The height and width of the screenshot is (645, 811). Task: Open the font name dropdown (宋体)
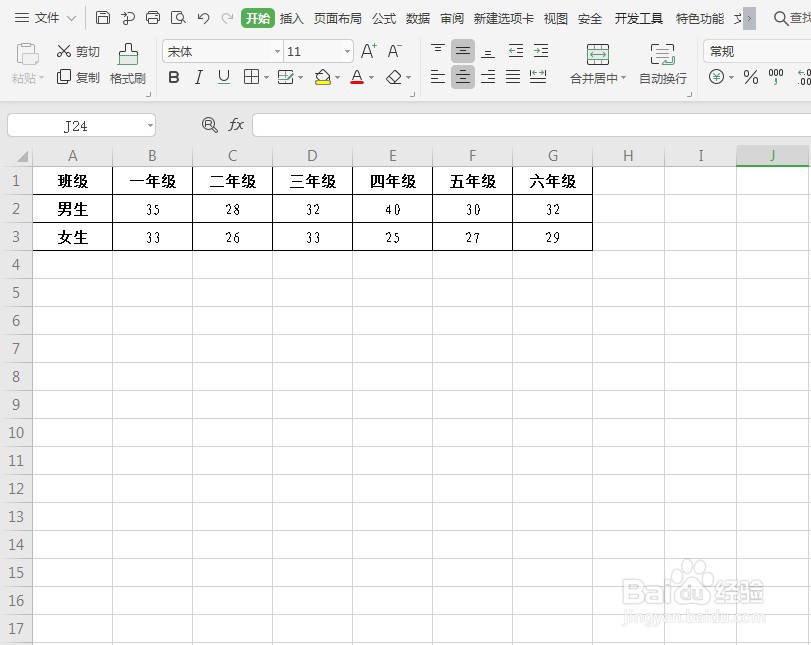pyautogui.click(x=278, y=51)
